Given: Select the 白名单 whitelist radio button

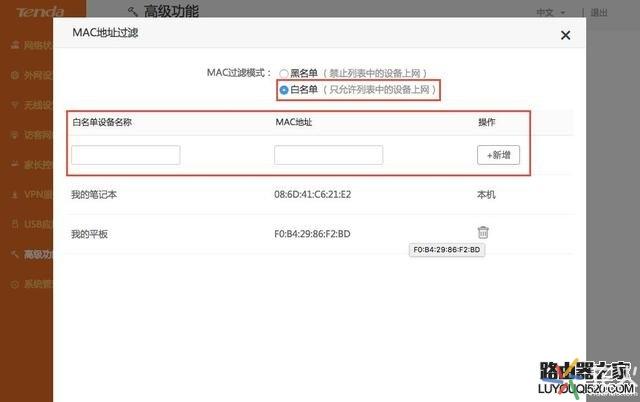Looking at the screenshot, I should [284, 90].
